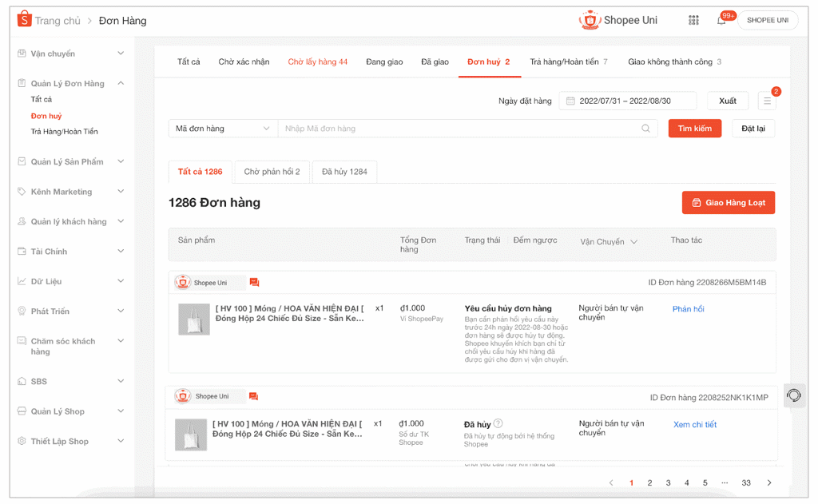This screenshot has height=504, width=818.
Task: Click the search magnifier icon
Action: [x=645, y=129]
